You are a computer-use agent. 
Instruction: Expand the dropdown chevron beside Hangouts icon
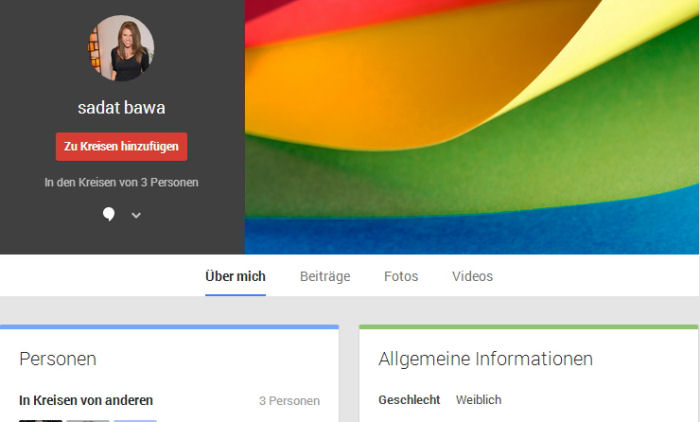(x=136, y=215)
